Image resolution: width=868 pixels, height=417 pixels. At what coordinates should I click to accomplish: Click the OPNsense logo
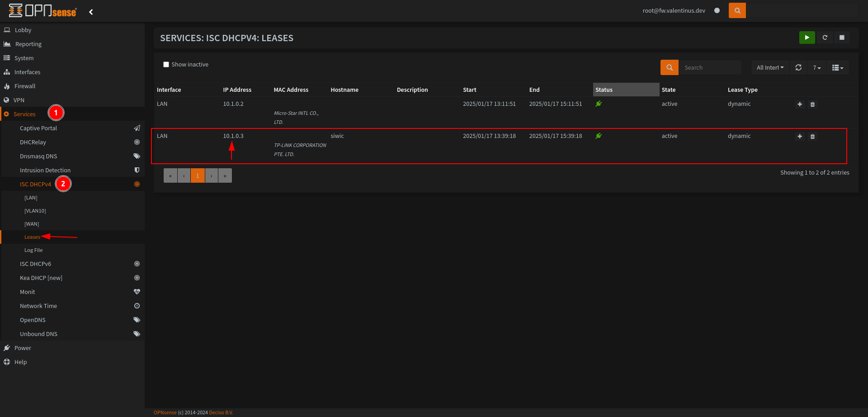coord(42,11)
